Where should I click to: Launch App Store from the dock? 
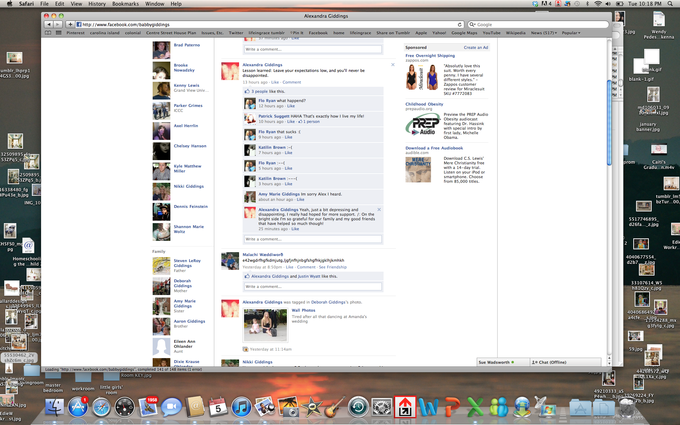point(78,407)
